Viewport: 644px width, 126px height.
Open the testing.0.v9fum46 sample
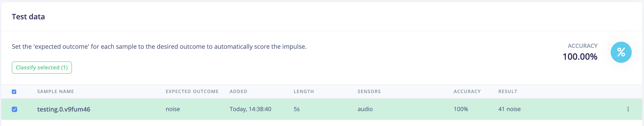click(64, 109)
